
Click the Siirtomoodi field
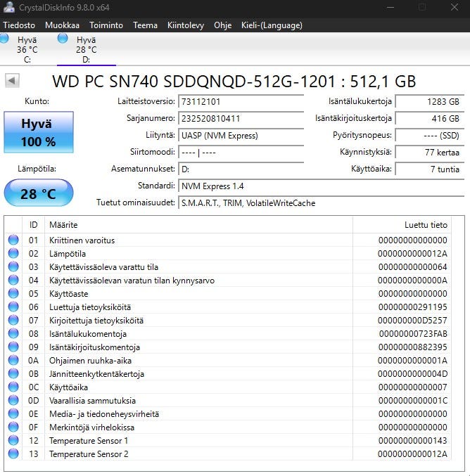coord(241,153)
